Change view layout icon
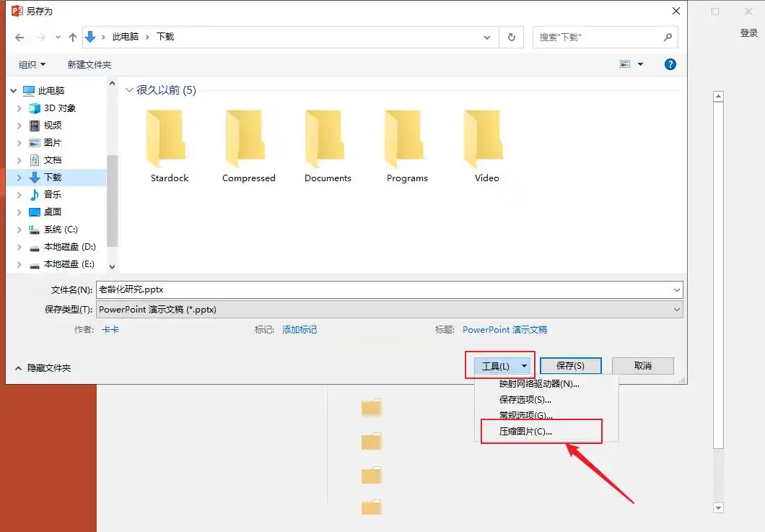 click(625, 64)
